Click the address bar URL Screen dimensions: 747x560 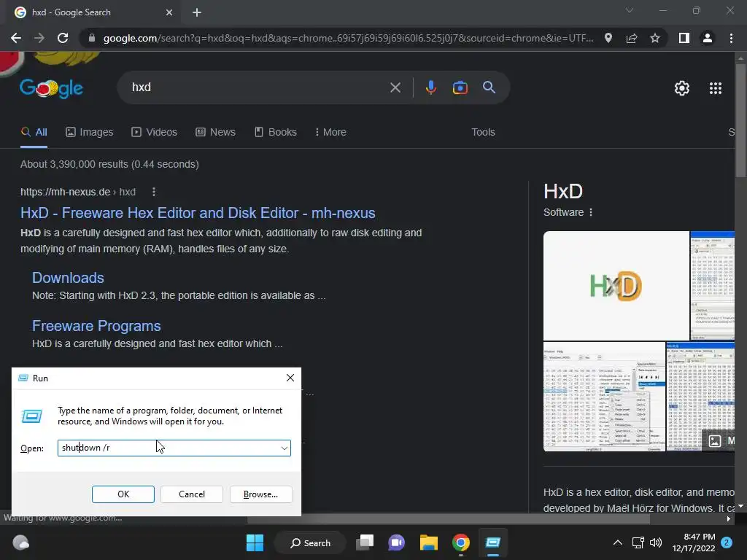(x=348, y=38)
